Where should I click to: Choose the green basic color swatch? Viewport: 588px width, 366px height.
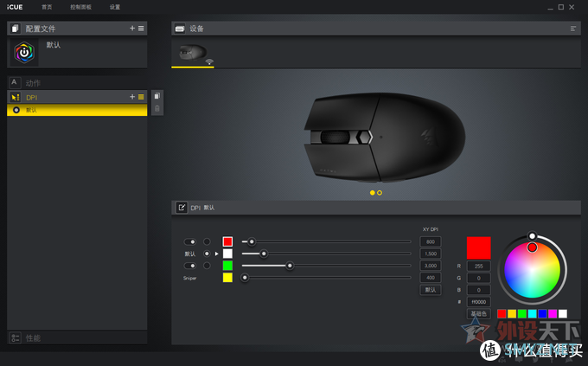click(522, 313)
